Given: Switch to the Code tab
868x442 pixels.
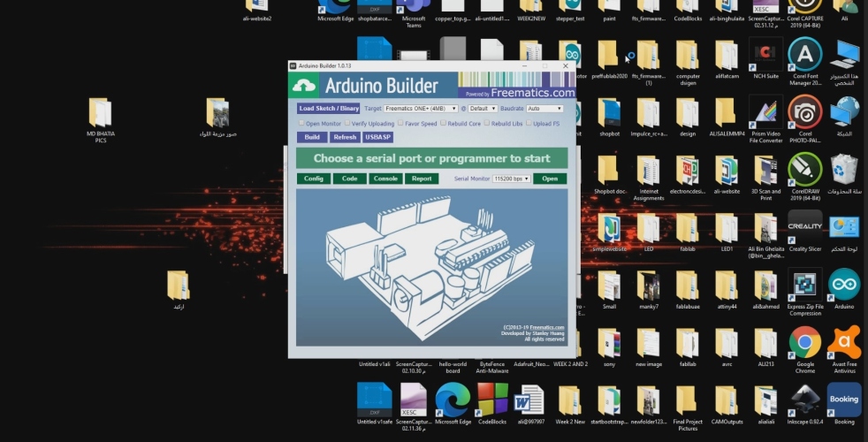Looking at the screenshot, I should 349,179.
